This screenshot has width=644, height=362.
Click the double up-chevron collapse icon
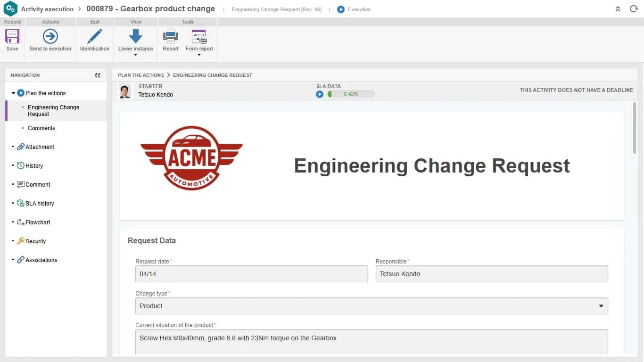pyautogui.click(x=618, y=9)
